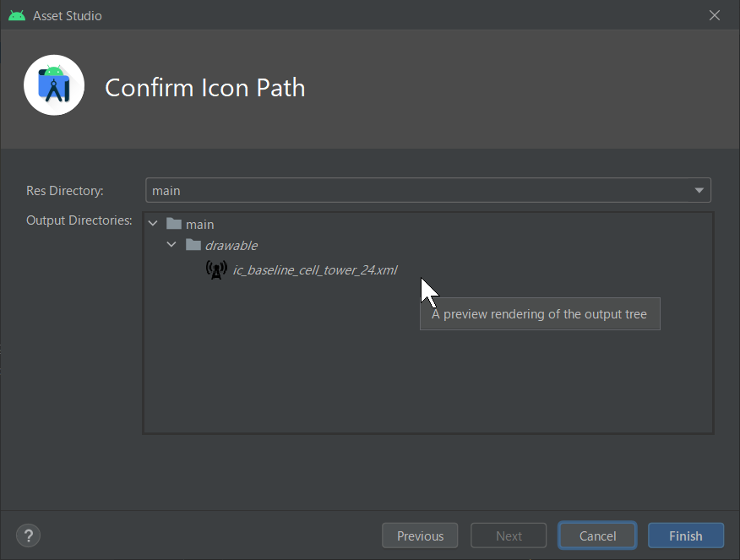Select ic_baseline_cell_tower_24.xml file entry
The image size is (740, 560).
click(x=315, y=269)
